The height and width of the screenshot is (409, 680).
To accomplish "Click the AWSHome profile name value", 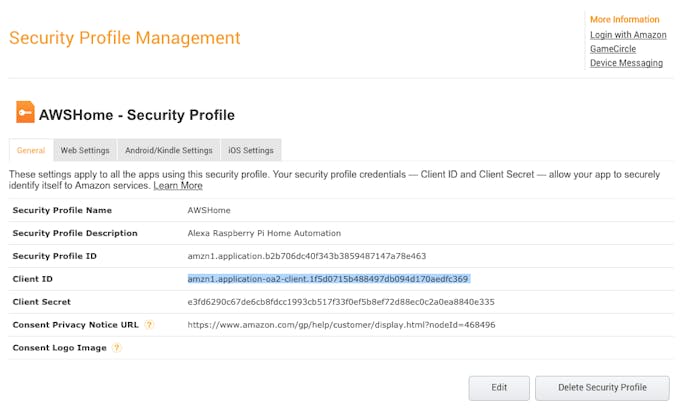I will [209, 210].
